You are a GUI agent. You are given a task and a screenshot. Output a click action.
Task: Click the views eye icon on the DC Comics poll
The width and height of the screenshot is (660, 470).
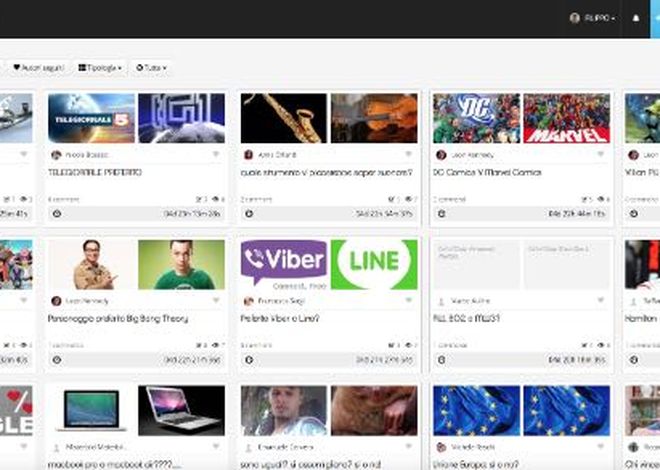point(600,199)
